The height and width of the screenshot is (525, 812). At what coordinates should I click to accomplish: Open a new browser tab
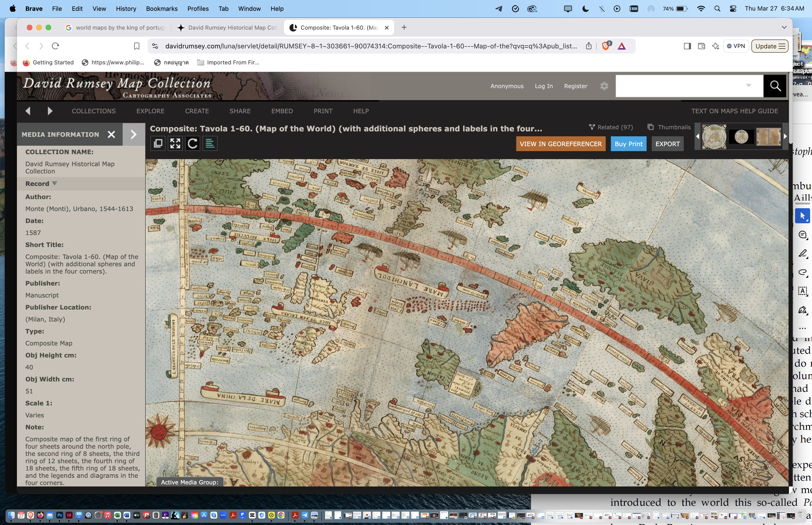coord(404,27)
